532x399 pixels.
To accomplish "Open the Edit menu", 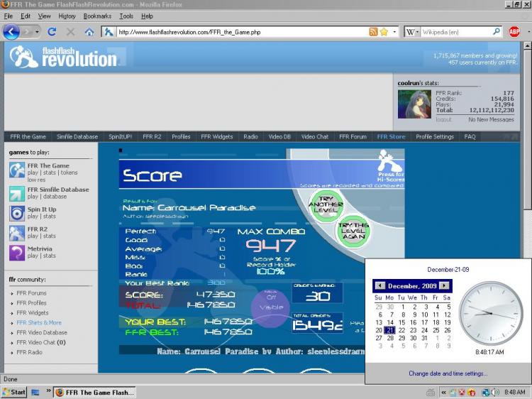I will pos(25,16).
